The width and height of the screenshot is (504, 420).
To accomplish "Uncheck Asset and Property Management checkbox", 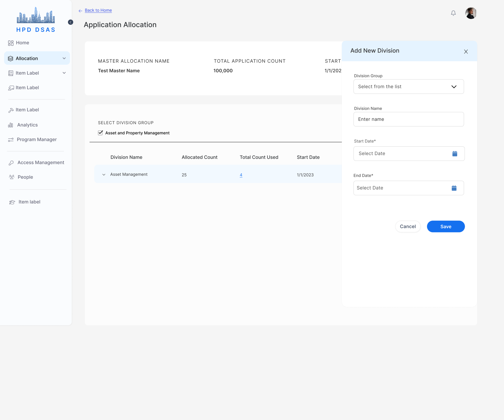I will pyautogui.click(x=100, y=133).
